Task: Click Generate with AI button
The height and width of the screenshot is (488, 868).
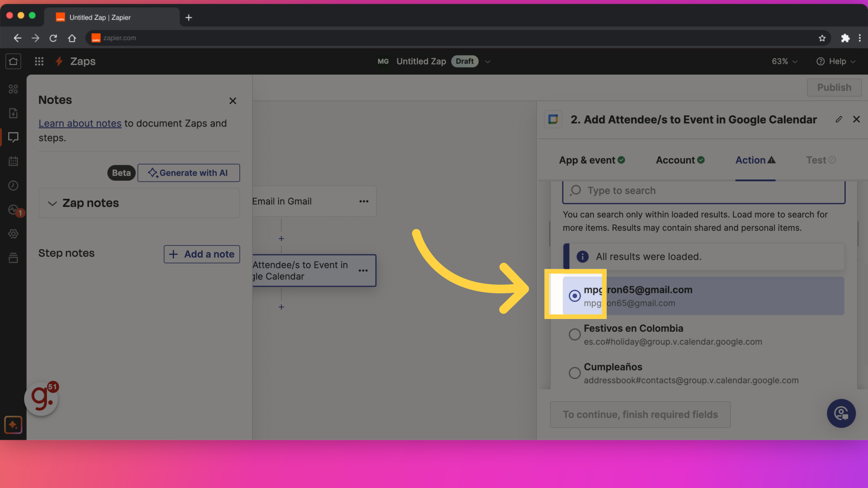Action: pos(189,173)
